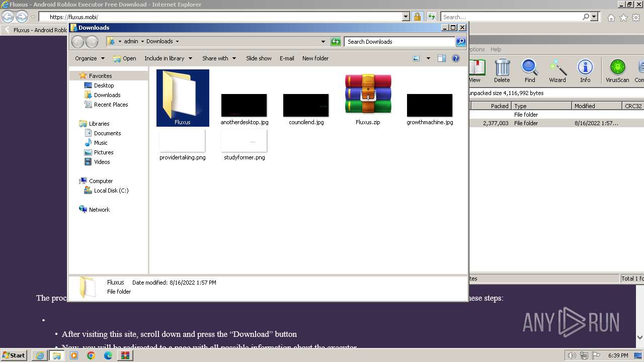Click Internet Explorer home icon
644x362 pixels.
(x=611, y=18)
